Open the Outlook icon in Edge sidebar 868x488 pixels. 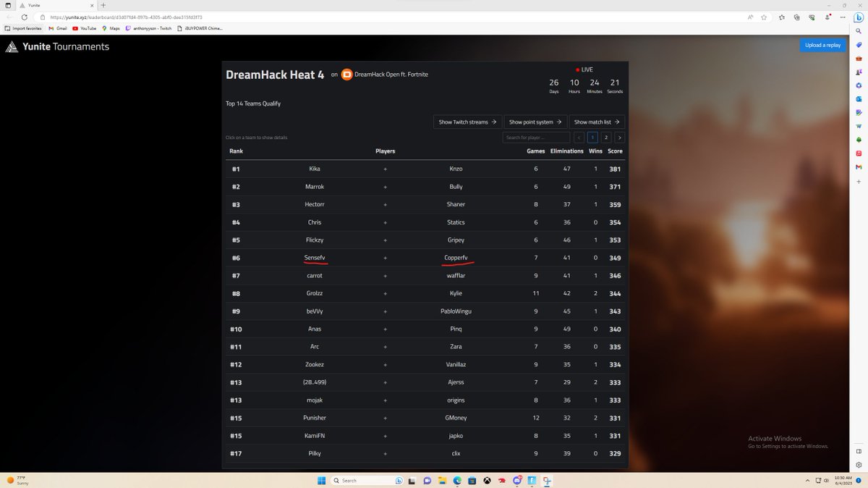pyautogui.click(x=859, y=98)
